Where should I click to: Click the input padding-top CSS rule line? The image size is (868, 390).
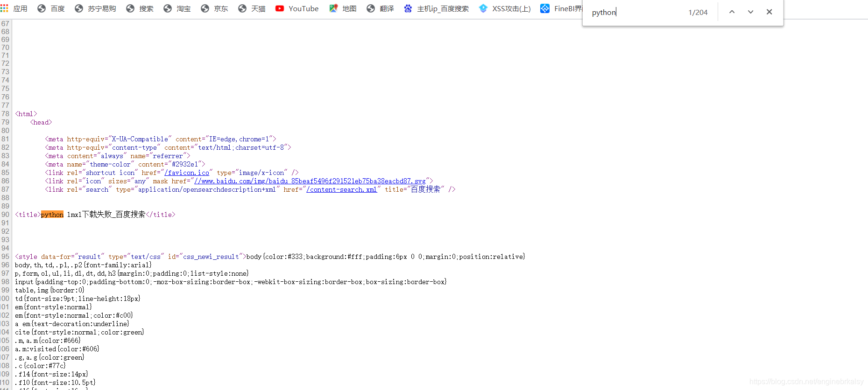(x=231, y=282)
